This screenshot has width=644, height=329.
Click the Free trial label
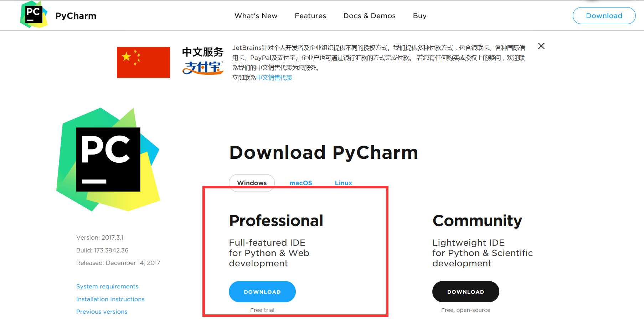pos(262,310)
